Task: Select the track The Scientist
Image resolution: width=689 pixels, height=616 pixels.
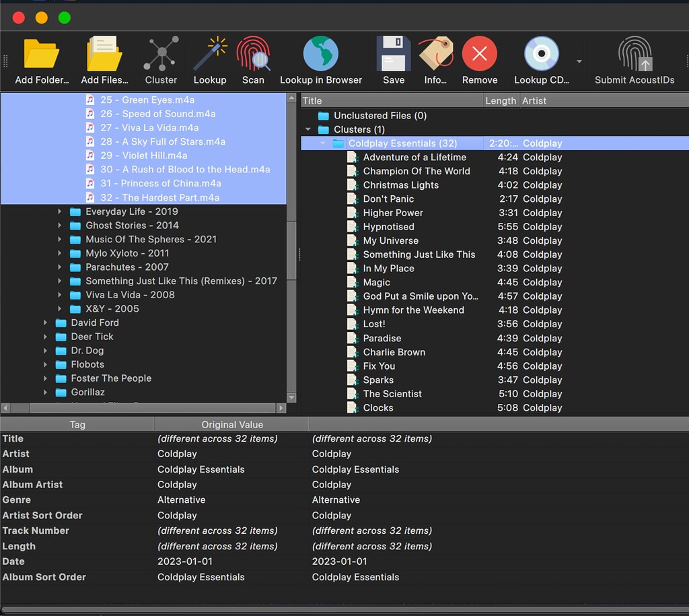Action: pos(392,394)
